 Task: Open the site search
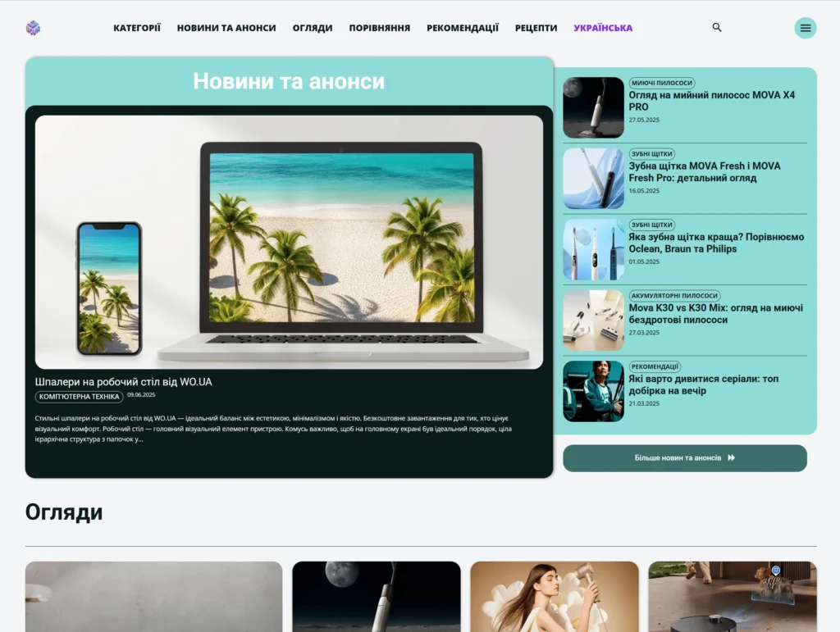coord(716,27)
